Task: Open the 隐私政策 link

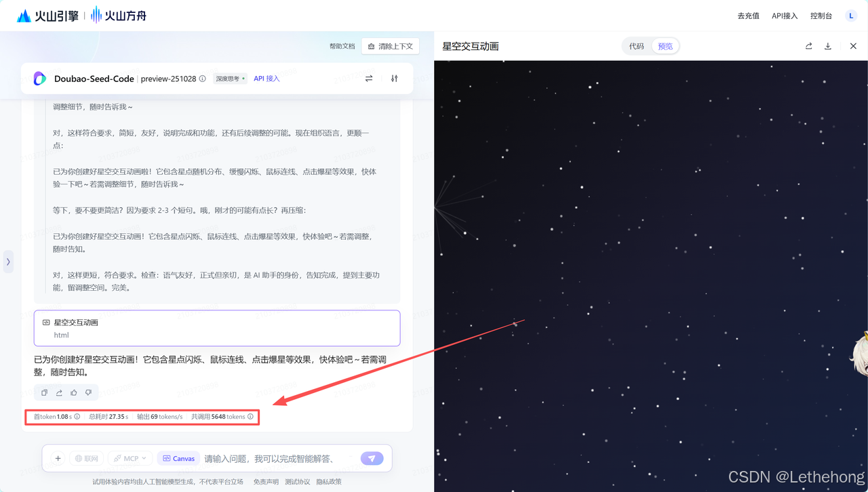Action: coord(329,482)
